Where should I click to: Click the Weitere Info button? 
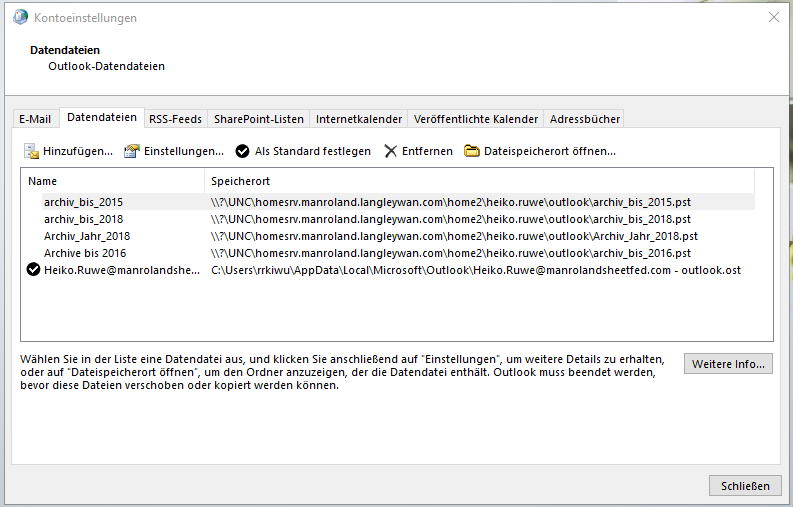[728, 363]
